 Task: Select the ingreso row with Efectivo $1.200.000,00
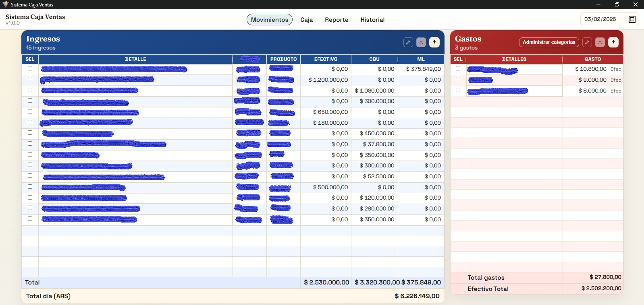tap(30, 79)
